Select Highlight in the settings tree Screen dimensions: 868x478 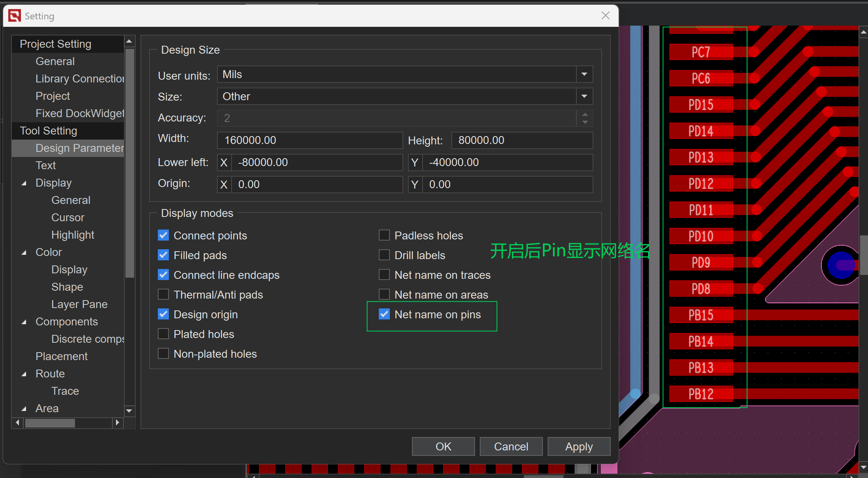[73, 235]
